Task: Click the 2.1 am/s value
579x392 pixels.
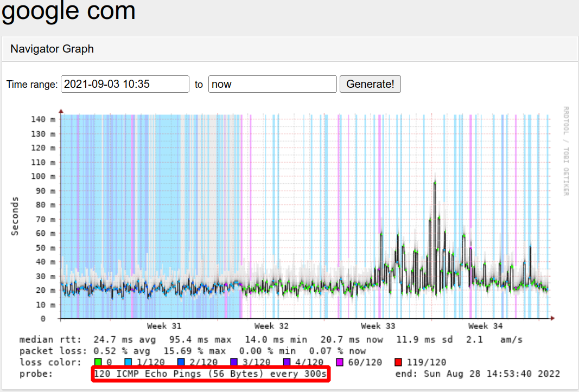Action: pyautogui.click(x=494, y=339)
